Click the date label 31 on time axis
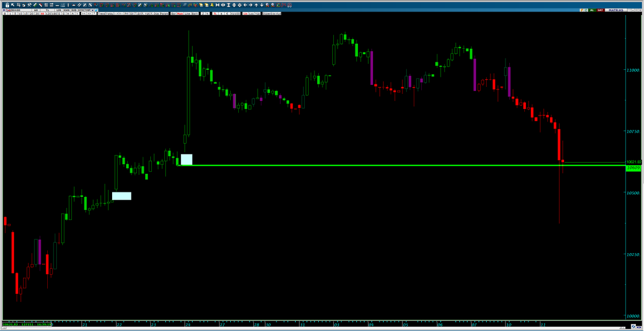Screen dimensions: 644x331 pos(303,325)
